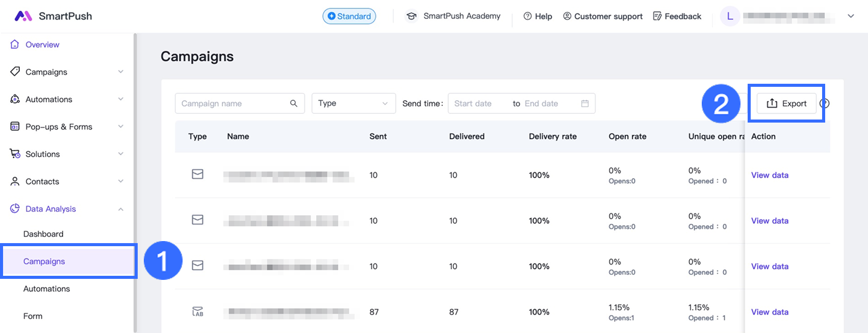Click the user avatar letter L
Image resolution: width=868 pixels, height=333 pixels.
pos(730,16)
